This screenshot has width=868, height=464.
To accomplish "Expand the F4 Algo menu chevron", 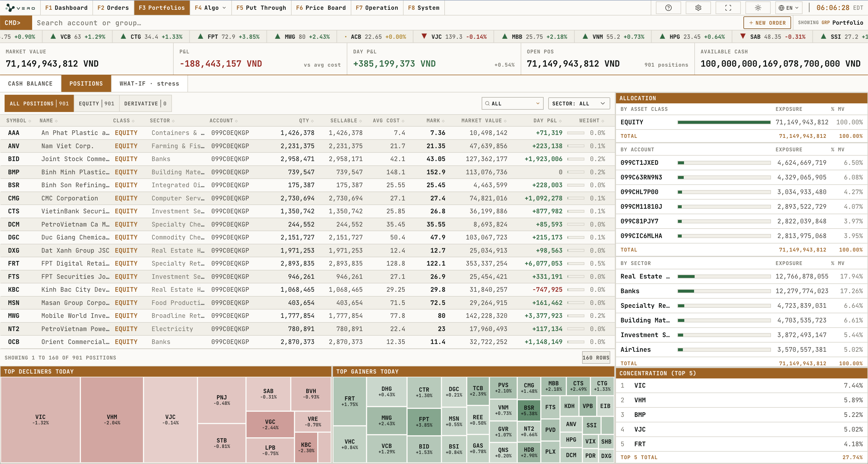I will pyautogui.click(x=224, y=8).
